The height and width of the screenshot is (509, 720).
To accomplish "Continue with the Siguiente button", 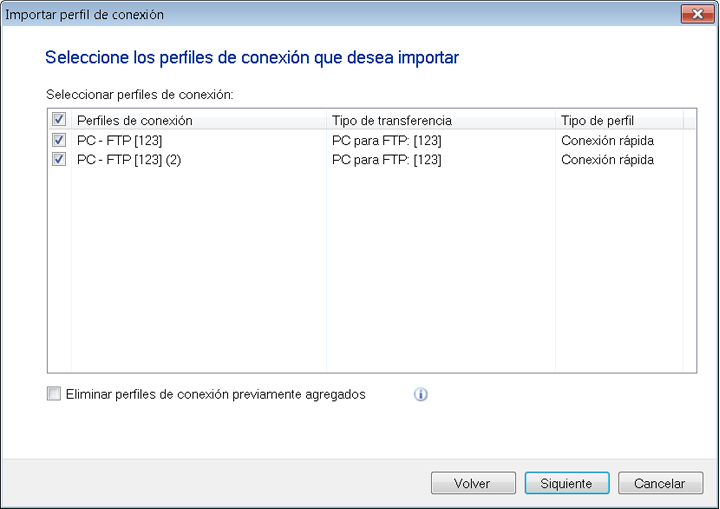I will tap(566, 483).
